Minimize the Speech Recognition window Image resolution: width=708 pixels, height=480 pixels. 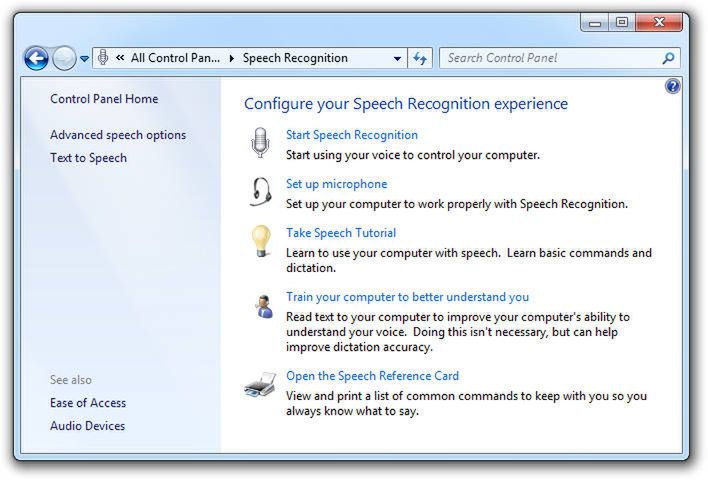[595, 23]
